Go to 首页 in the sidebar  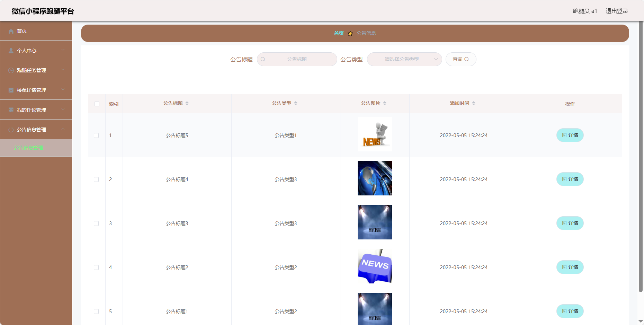(x=36, y=31)
